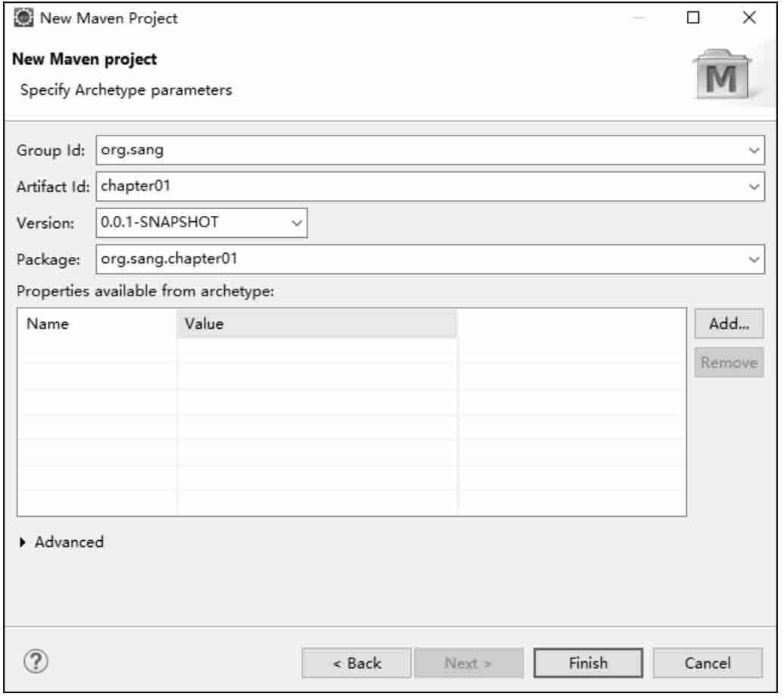Click the help question mark icon
The height and width of the screenshot is (700, 784).
click(36, 663)
